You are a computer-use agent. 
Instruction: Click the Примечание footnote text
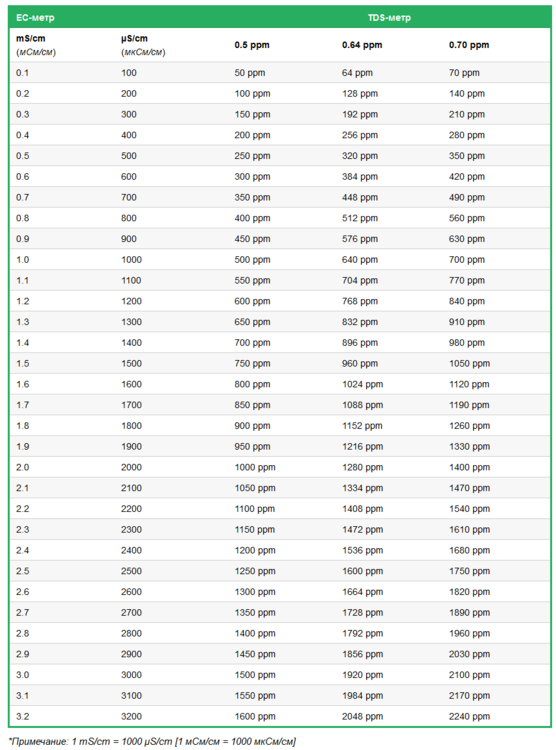coord(152,742)
